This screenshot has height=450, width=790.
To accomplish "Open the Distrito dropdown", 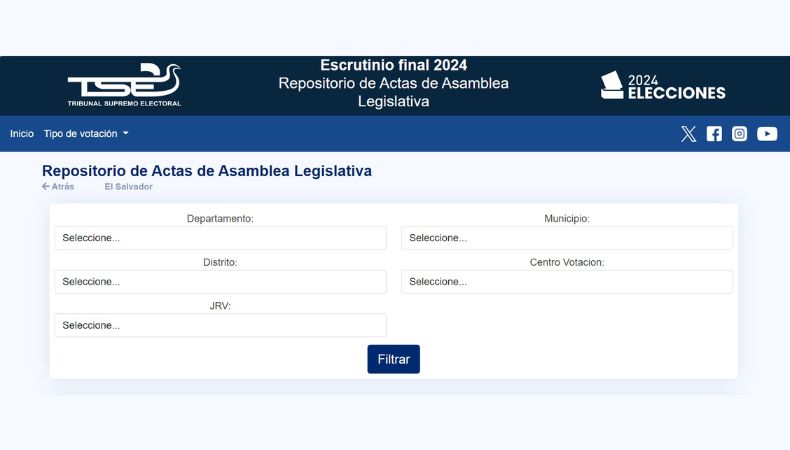I will coord(220,282).
